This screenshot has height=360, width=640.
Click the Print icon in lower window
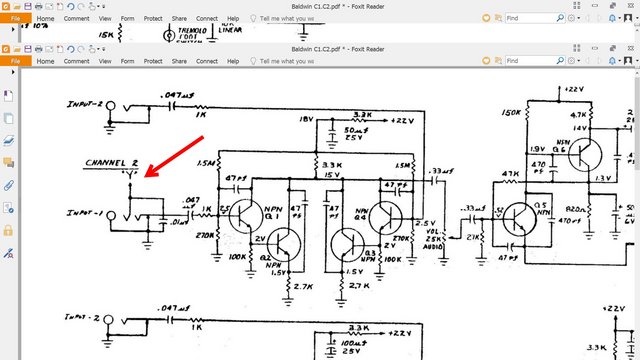point(38,49)
